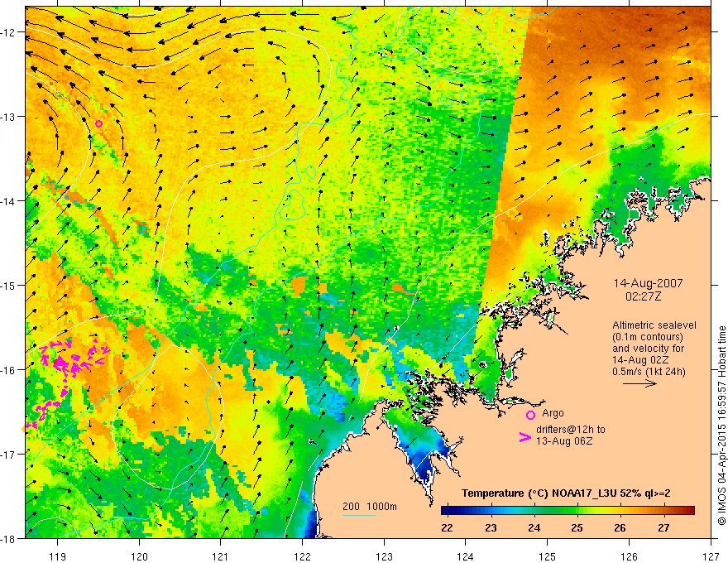Image resolution: width=728 pixels, height=563 pixels.
Task: Click the 26 value on color bar
Action: tap(620, 527)
